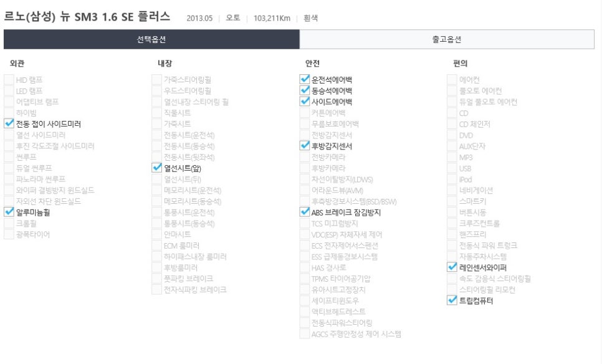Check the 크루즈컨트롤 checkbox
The height and width of the screenshot is (364, 602).
pos(452,223)
